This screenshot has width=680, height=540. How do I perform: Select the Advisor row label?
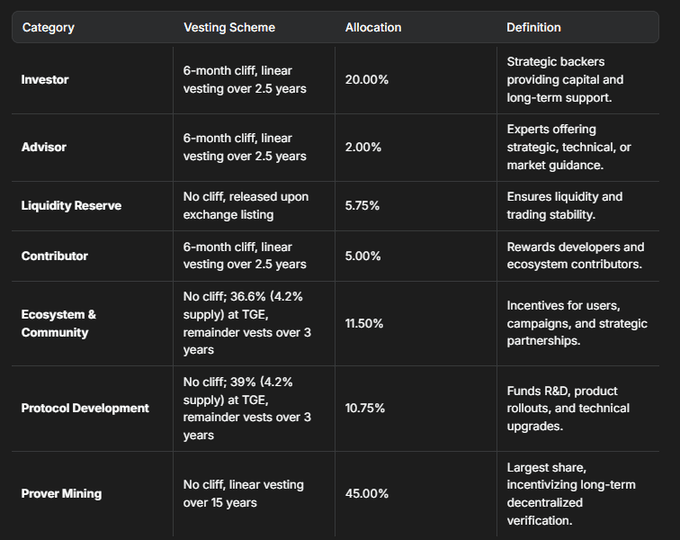[x=44, y=147]
